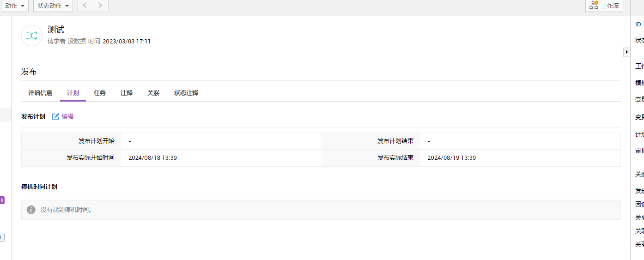This screenshot has width=644, height=260.
Task: Click the release shuffle icon beside 测试
Action: point(32,36)
